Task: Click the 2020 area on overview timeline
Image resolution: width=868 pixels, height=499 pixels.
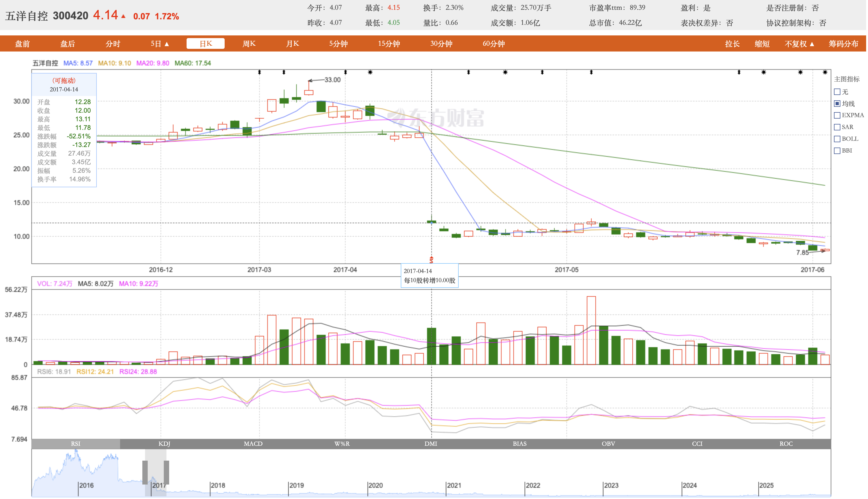Action: coord(376,485)
